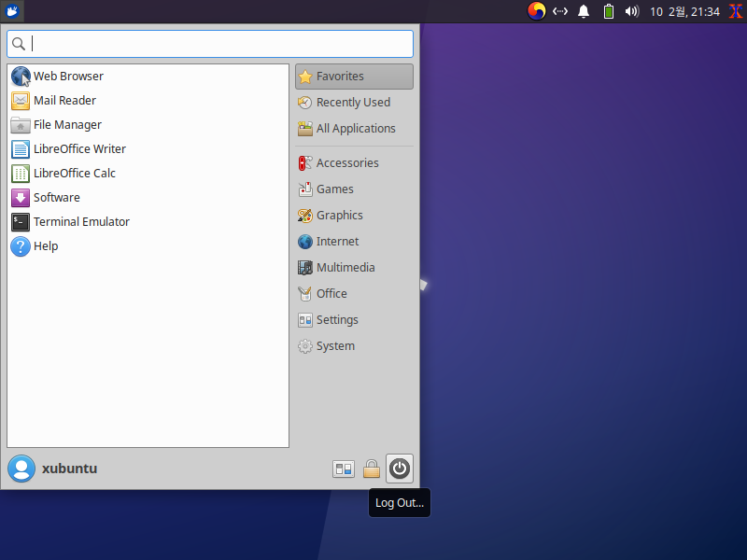Open the Mail Reader icon
The width and height of the screenshot is (747, 560).
click(21, 101)
